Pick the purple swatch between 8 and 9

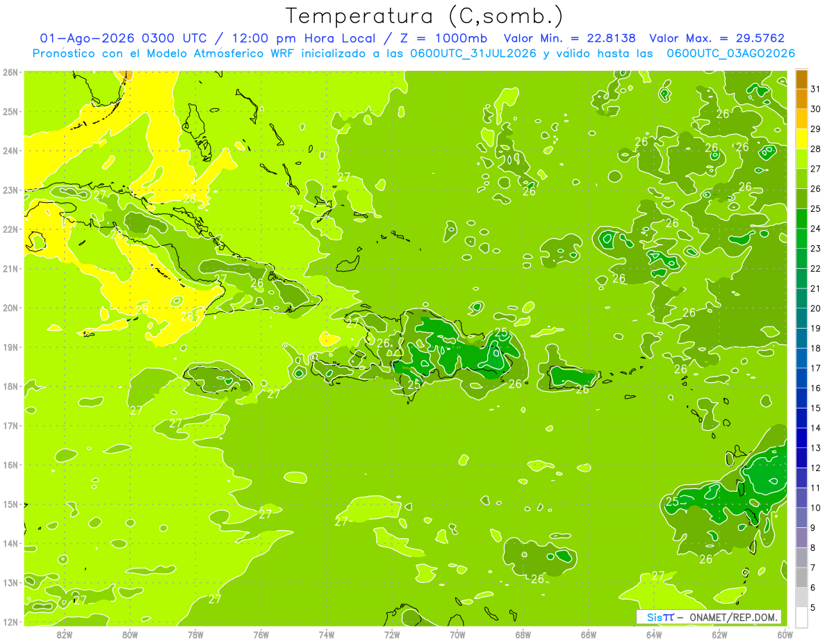click(x=801, y=538)
